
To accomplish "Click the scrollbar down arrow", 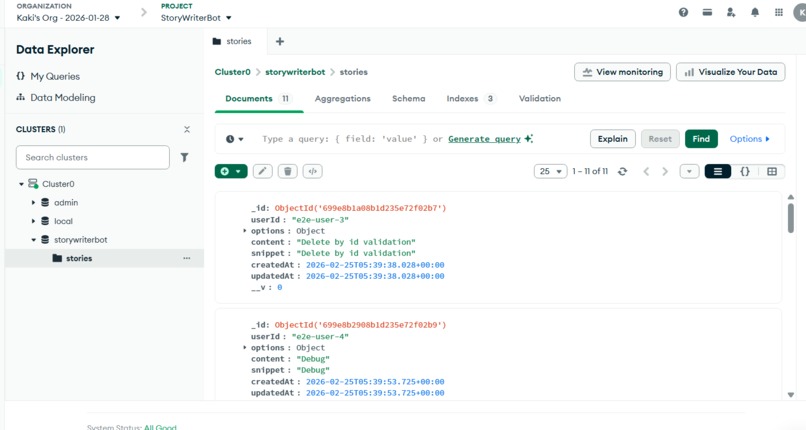I will point(791,395).
